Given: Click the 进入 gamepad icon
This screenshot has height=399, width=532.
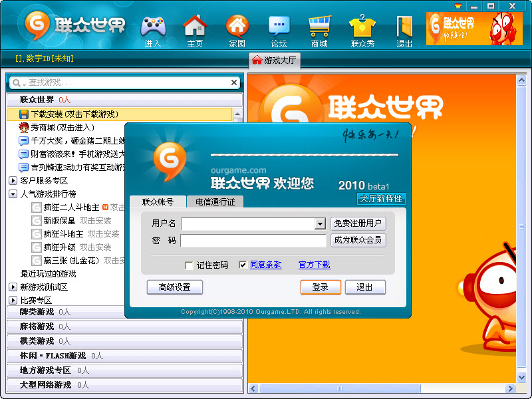Looking at the screenshot, I should [153, 27].
